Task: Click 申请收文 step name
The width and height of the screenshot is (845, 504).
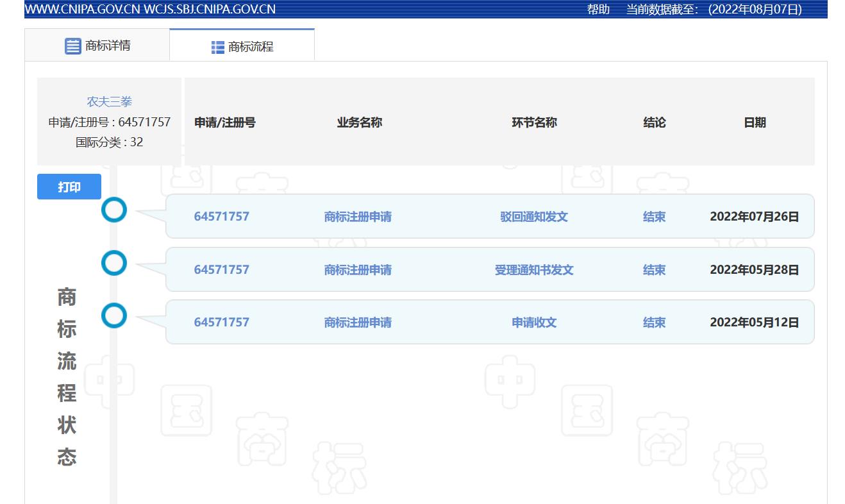Action: click(534, 323)
